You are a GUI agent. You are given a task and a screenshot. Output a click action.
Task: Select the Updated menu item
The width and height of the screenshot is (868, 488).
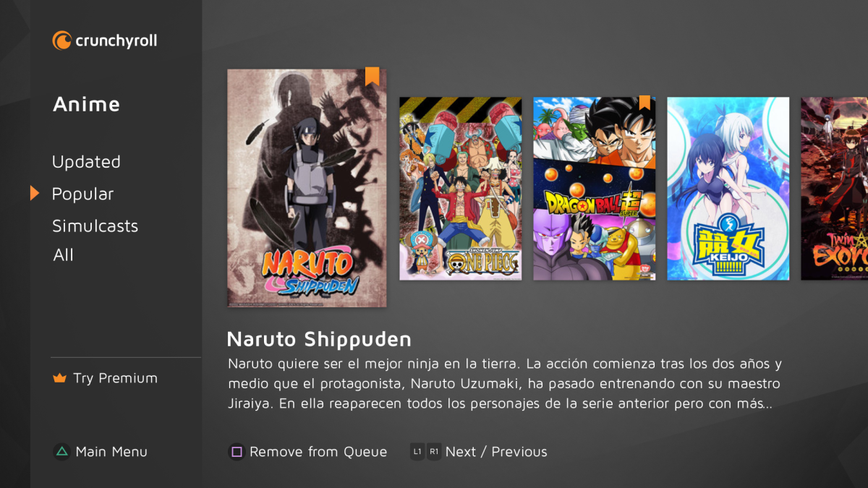(86, 163)
